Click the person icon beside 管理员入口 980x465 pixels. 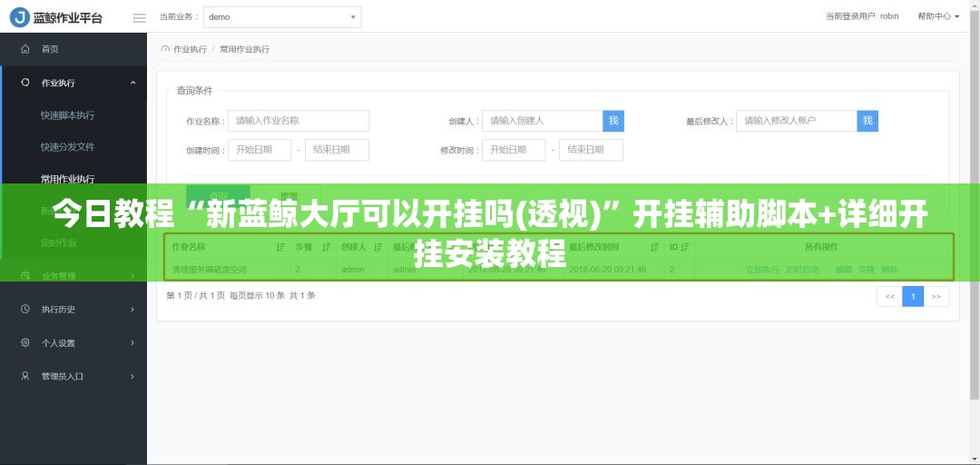coord(25,376)
